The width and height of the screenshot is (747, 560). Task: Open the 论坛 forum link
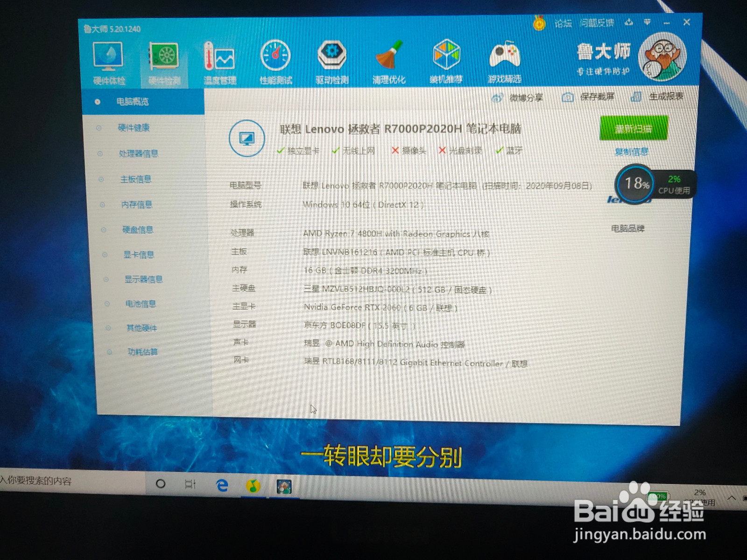563,23
